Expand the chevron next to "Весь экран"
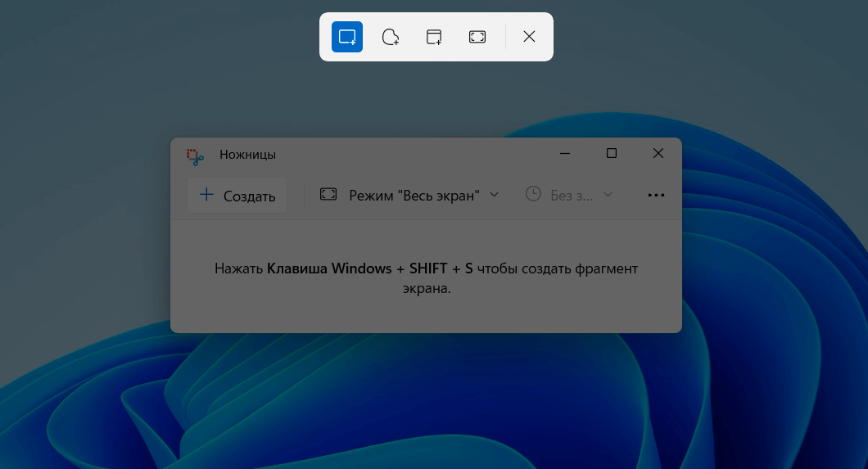 pyautogui.click(x=494, y=195)
